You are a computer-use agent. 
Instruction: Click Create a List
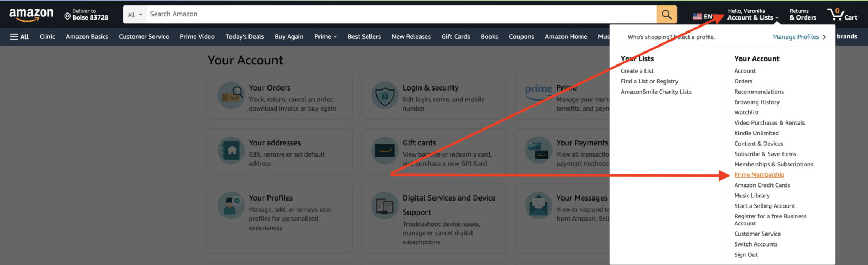[637, 71]
